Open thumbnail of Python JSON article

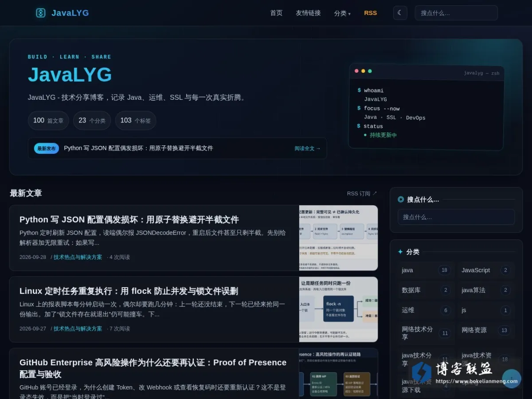pos(338,238)
